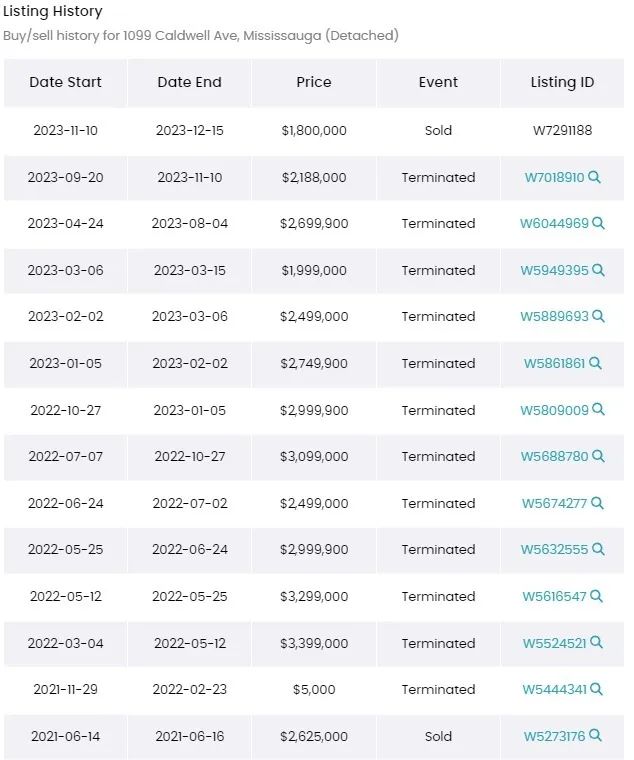The width and height of the screenshot is (634, 760).
Task: Click search icon beside W5889693
Action: [x=599, y=317]
